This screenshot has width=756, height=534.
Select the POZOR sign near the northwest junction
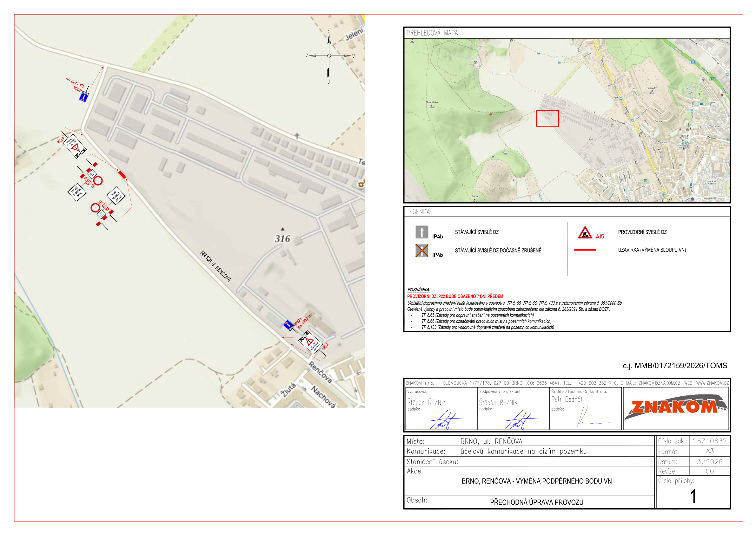76,146
